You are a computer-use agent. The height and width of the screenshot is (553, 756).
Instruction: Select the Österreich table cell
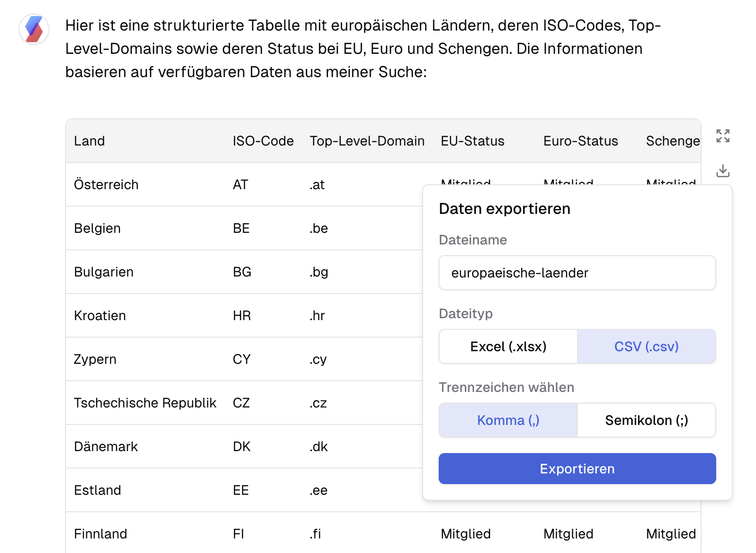coord(106,185)
